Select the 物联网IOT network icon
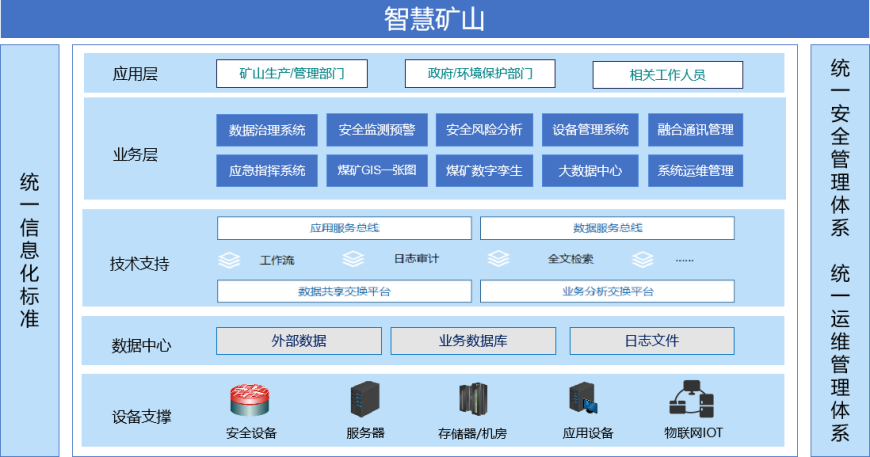Screen dimensions: 870x457 [x=692, y=399]
